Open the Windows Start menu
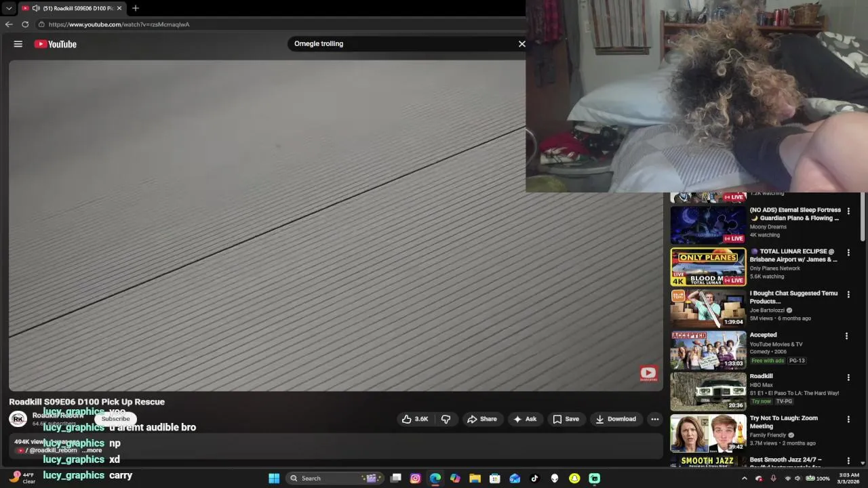 coord(274,479)
